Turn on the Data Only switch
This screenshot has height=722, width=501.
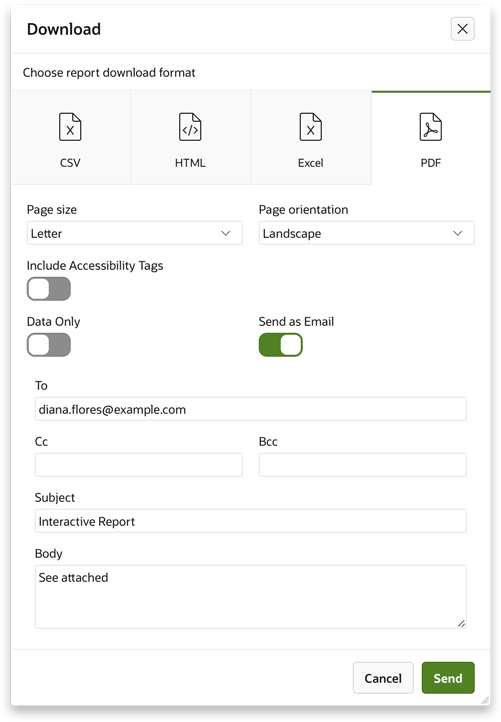coord(49,345)
